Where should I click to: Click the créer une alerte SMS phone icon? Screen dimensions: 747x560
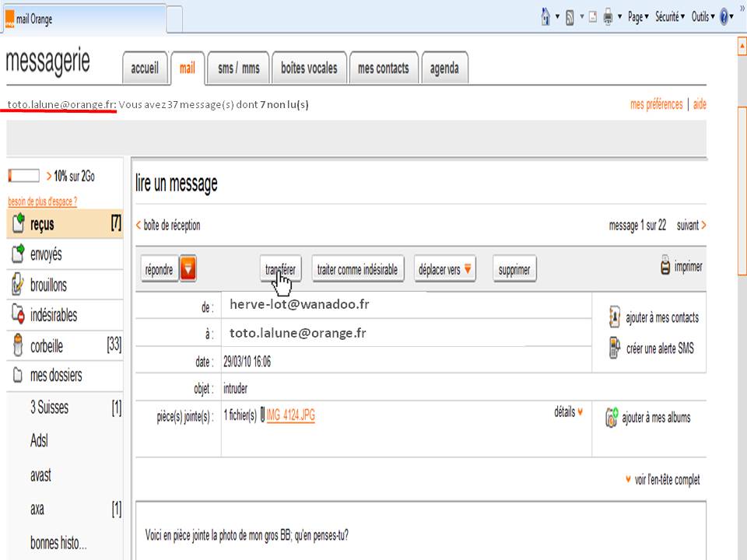(615, 347)
